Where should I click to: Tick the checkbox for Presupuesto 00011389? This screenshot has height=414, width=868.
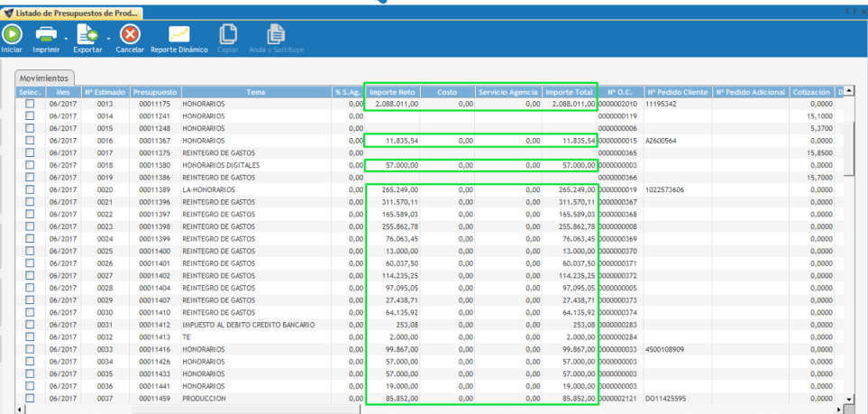[30, 190]
